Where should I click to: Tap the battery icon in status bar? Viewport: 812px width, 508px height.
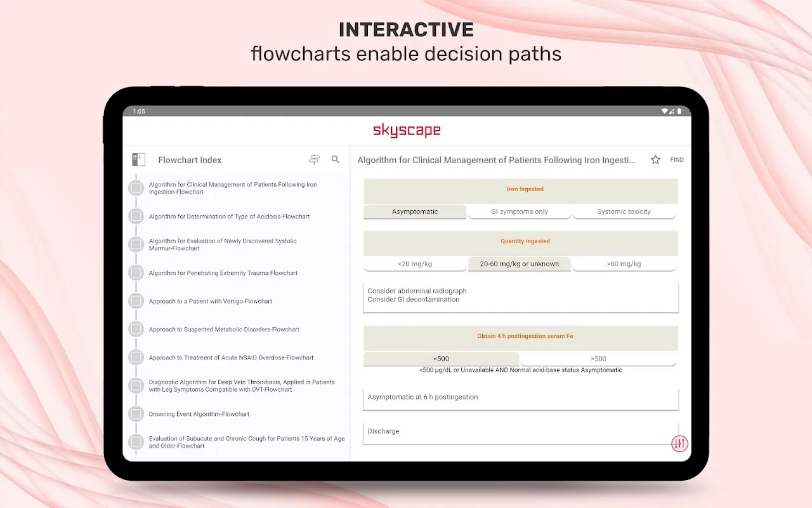tap(679, 111)
